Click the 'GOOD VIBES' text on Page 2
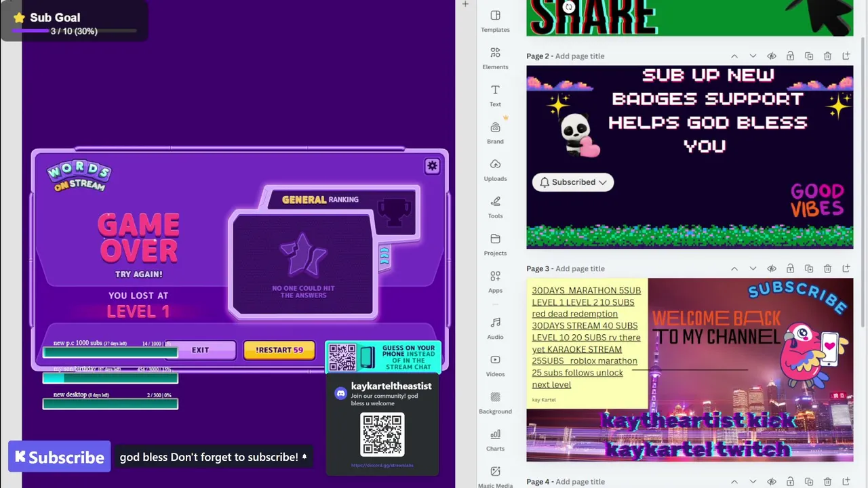Viewport: 868px width, 488px height. click(x=817, y=200)
